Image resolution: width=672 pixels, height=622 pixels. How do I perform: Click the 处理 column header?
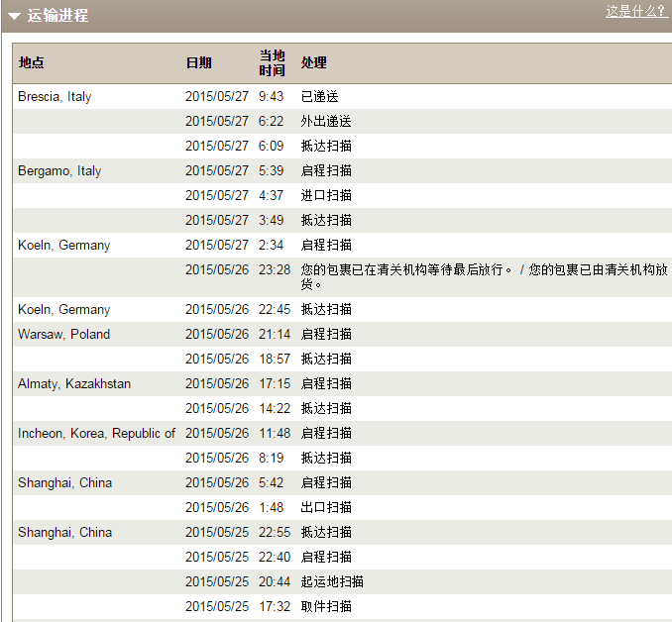point(313,63)
